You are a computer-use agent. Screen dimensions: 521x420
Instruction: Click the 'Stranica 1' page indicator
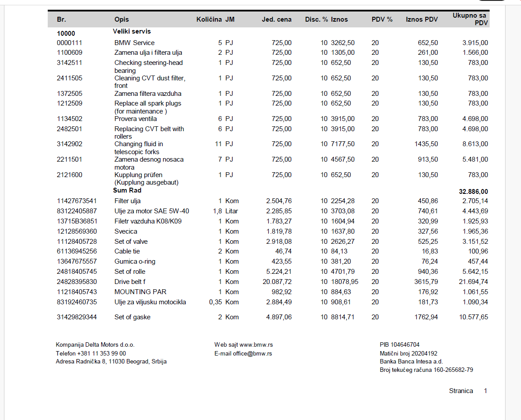tap(468, 391)
